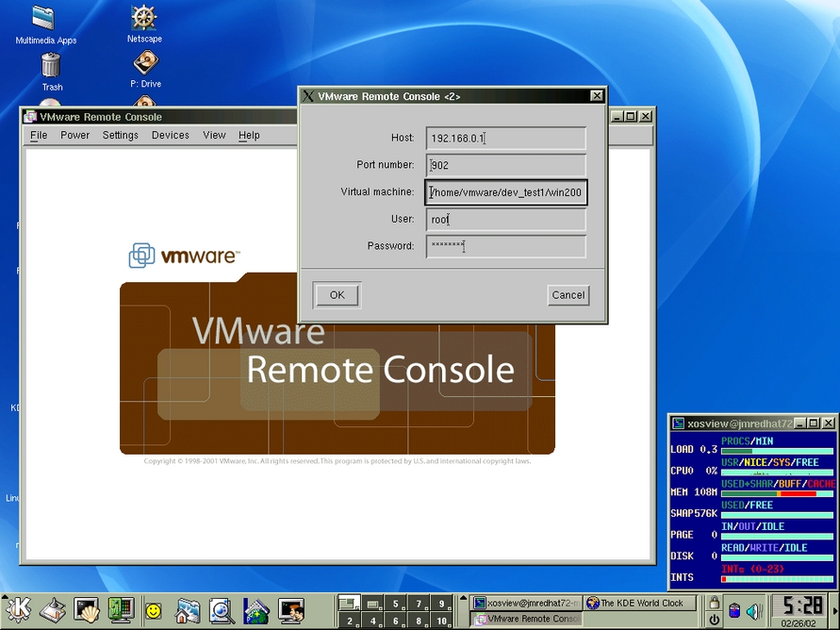The image size is (840, 630).
Task: Open the Devices menu
Action: pyautogui.click(x=171, y=135)
